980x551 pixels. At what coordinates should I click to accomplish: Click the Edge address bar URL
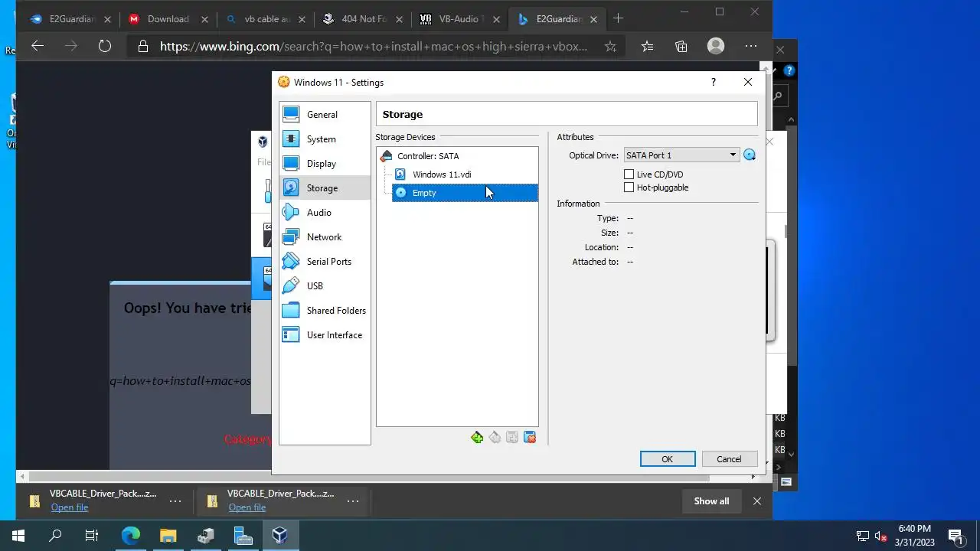tap(374, 47)
